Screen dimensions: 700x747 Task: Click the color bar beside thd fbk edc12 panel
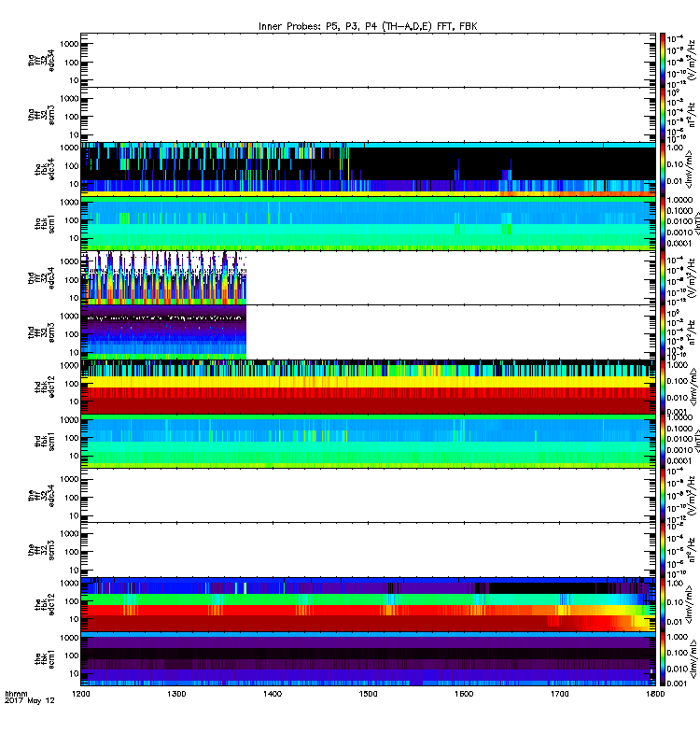click(663, 387)
